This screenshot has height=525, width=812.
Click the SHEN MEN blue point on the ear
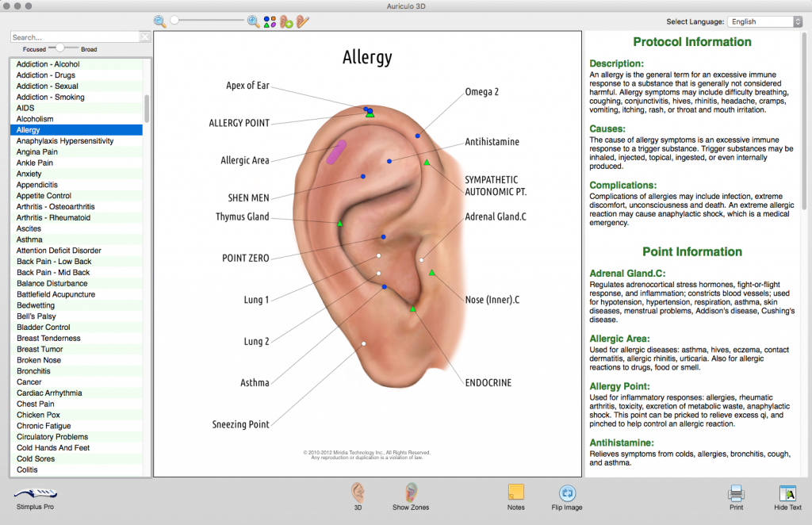(363, 177)
